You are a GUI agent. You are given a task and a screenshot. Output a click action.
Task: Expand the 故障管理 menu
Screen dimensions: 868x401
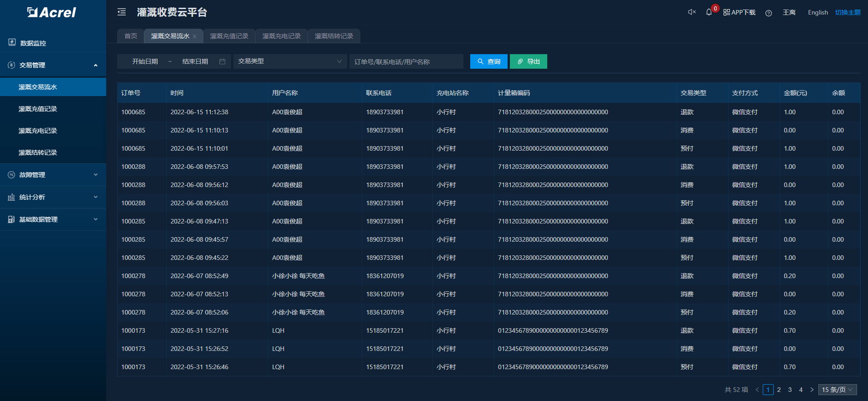click(53, 175)
